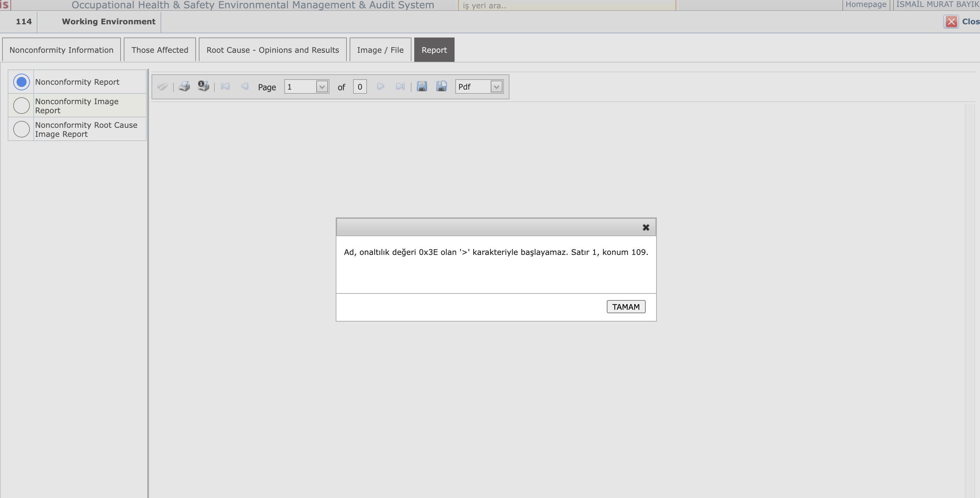Click the export to window icon
Viewport: 980px width, 498px height.
point(441,87)
